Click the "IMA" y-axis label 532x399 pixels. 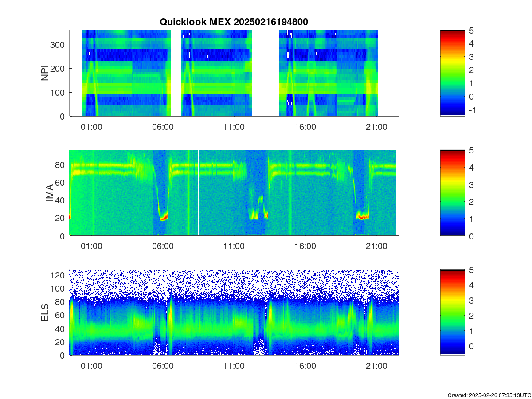click(50, 193)
